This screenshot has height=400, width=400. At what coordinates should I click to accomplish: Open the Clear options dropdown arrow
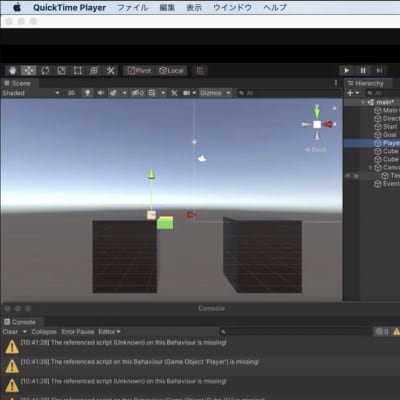pyautogui.click(x=25, y=332)
